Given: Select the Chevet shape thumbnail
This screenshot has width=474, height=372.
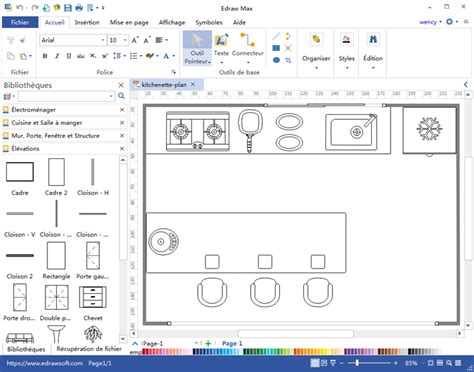Looking at the screenshot, I should point(93,297).
